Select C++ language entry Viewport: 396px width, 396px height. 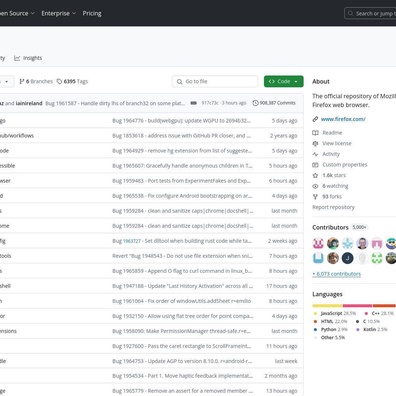(379, 313)
